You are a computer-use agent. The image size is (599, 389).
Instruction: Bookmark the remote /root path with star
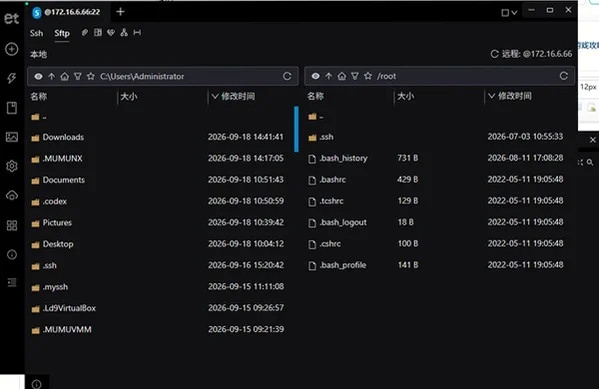[368, 76]
